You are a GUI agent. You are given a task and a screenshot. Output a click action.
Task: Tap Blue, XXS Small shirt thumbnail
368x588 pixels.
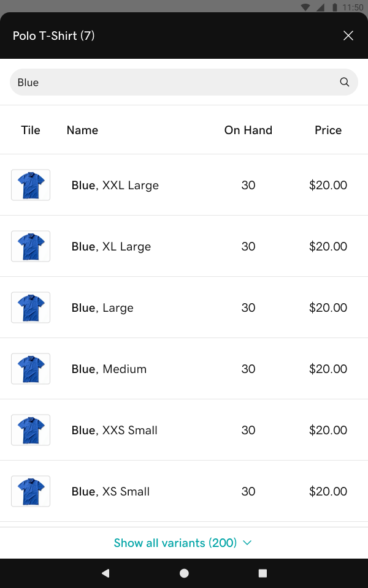point(31,430)
